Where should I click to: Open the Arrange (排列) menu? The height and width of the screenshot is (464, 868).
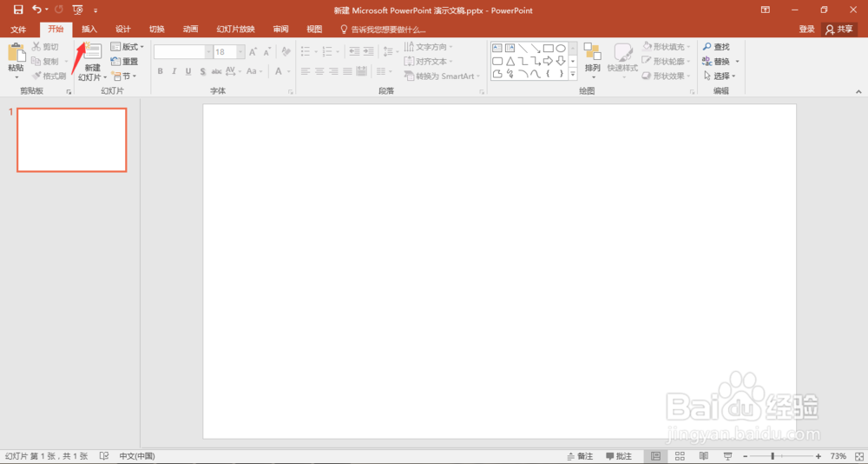click(x=592, y=59)
